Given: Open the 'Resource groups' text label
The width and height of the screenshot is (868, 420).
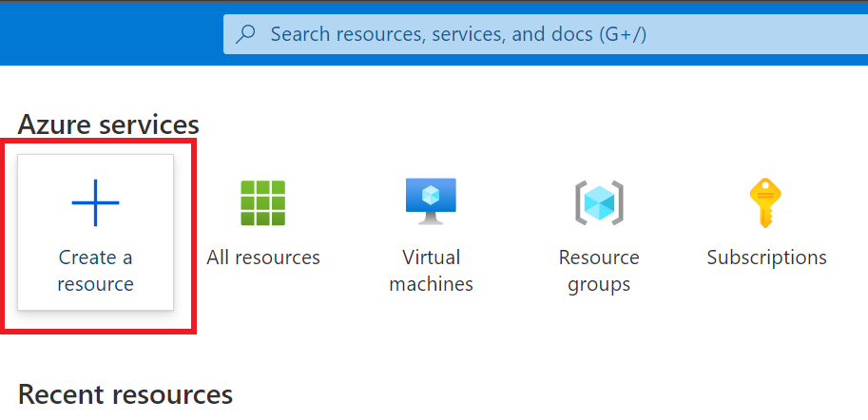Looking at the screenshot, I should coord(599,270).
